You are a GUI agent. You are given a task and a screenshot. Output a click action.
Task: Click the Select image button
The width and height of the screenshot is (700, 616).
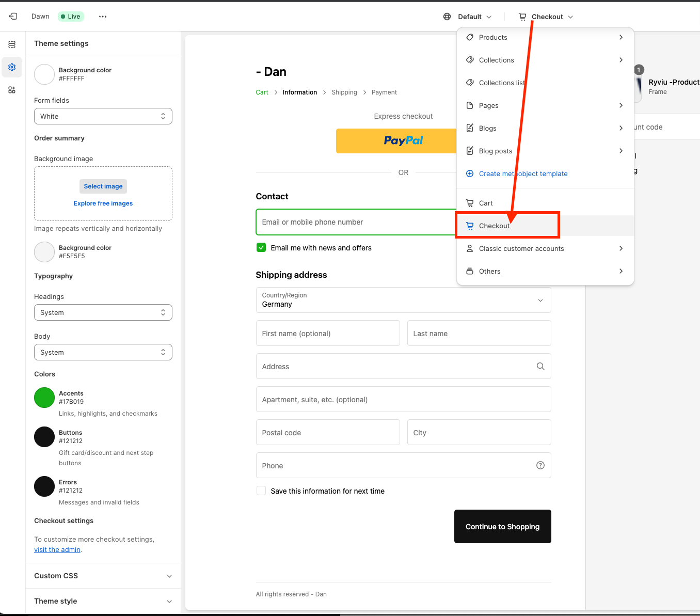click(x=103, y=186)
